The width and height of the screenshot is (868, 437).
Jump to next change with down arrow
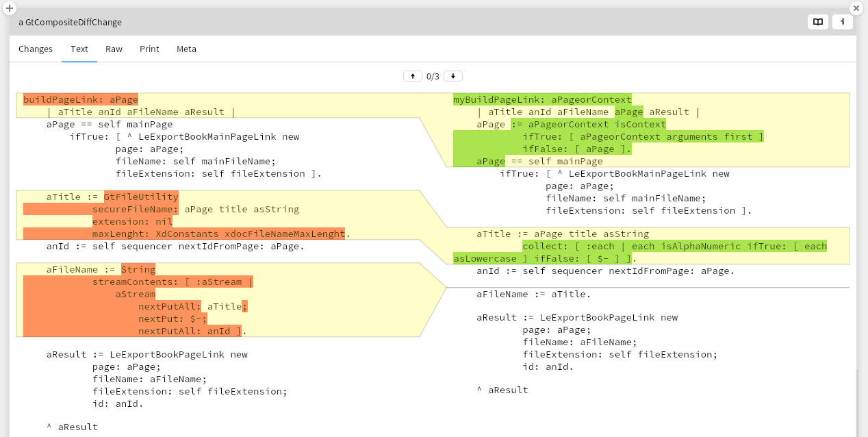pos(452,76)
